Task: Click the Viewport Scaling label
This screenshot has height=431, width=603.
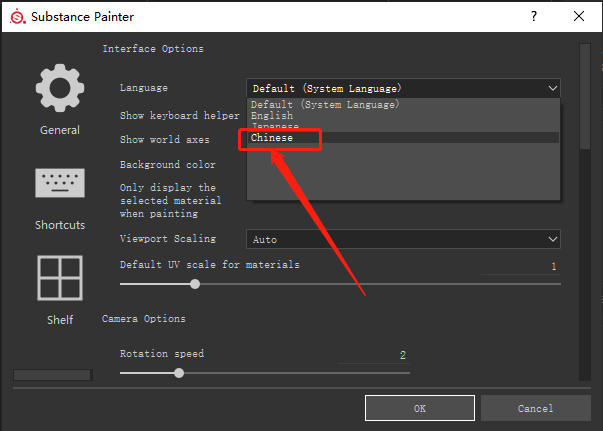Action: click(x=168, y=238)
